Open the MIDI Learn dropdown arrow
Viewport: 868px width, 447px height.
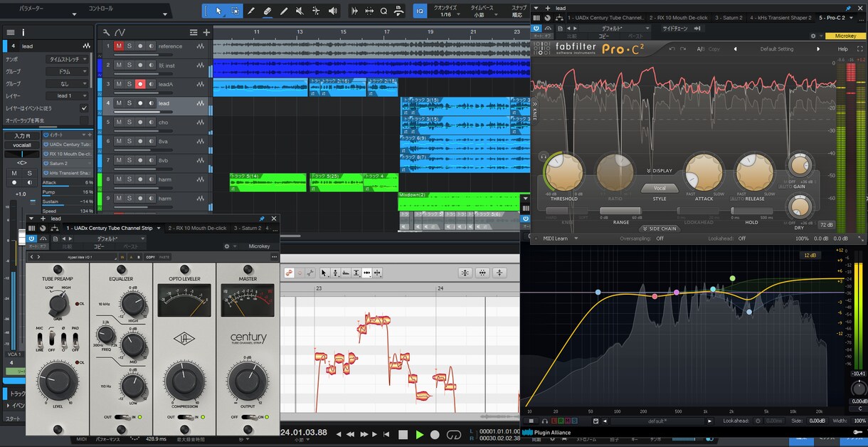click(x=577, y=238)
